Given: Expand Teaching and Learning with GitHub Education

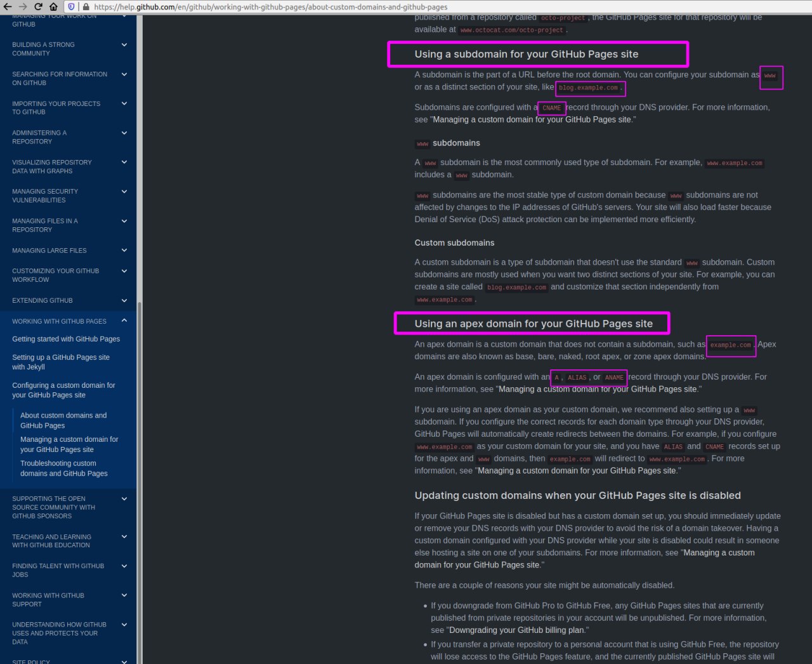Looking at the screenshot, I should pyautogui.click(x=124, y=537).
